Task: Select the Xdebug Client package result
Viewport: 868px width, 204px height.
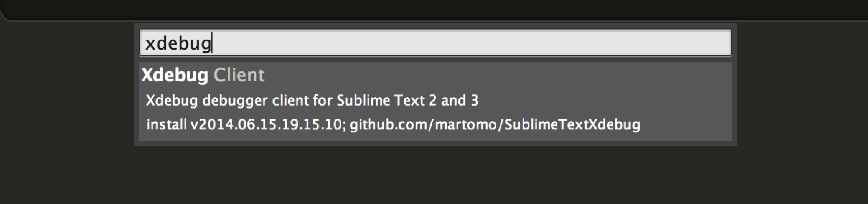Action: (x=435, y=102)
